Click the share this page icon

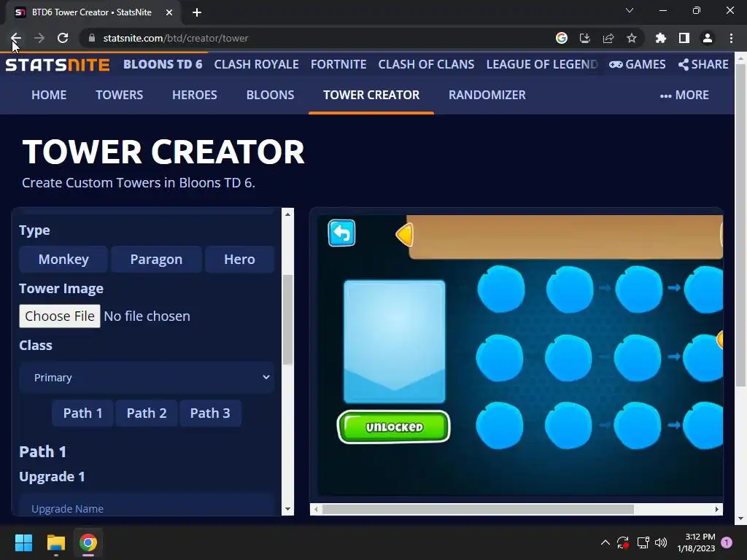pos(608,38)
